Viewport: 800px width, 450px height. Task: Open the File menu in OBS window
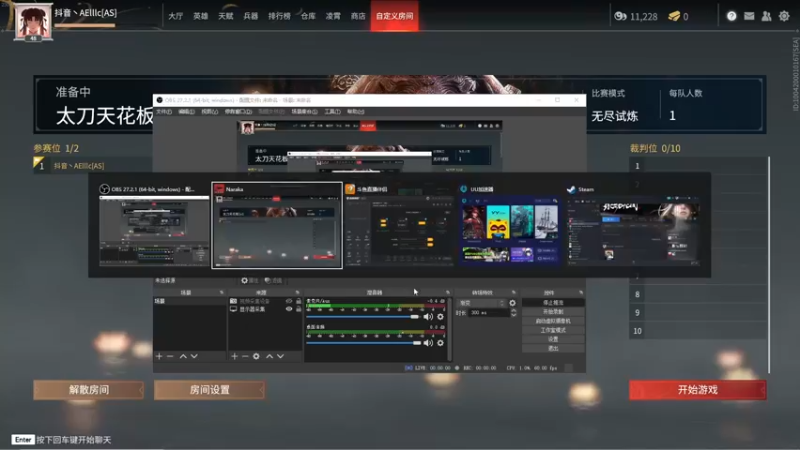point(164,112)
